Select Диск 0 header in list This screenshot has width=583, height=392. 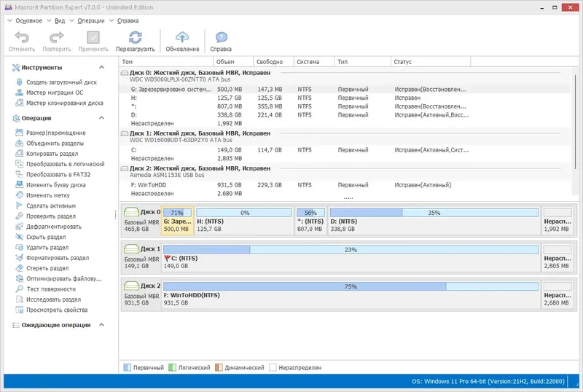click(x=345, y=76)
